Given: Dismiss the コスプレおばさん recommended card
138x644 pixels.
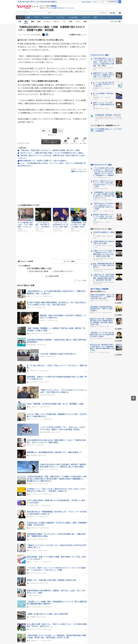Looking at the screenshot, I should tap(50, 231).
